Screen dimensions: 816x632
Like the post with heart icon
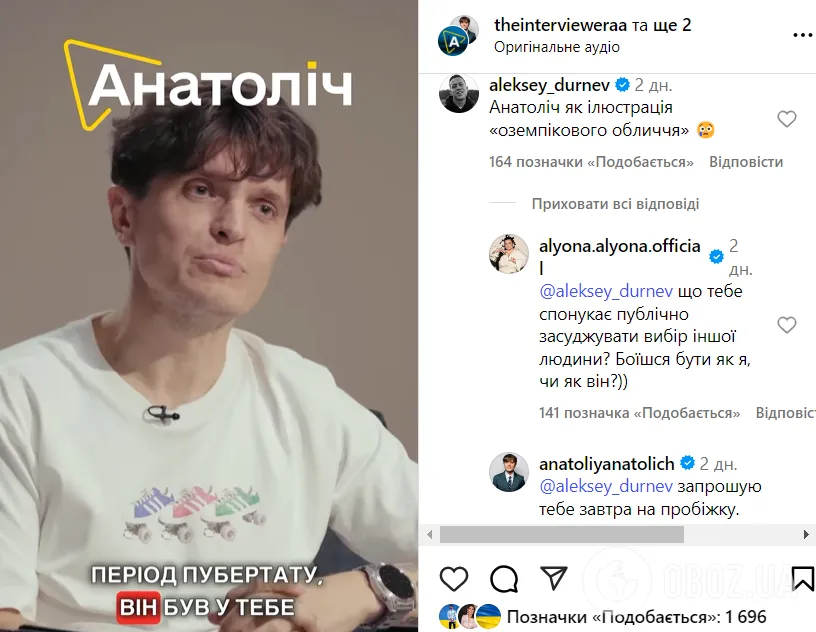(x=454, y=578)
